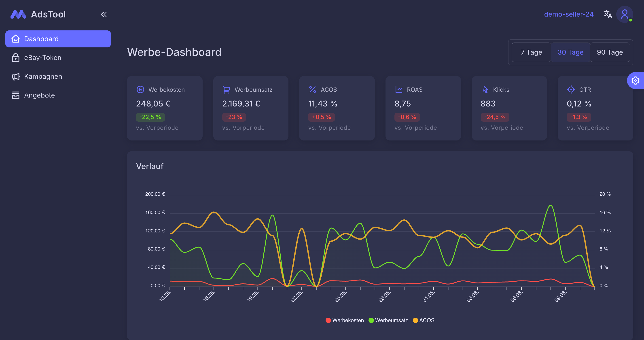Select the 30 Tage period
Screen dimensions: 644x340
pyautogui.click(x=570, y=52)
